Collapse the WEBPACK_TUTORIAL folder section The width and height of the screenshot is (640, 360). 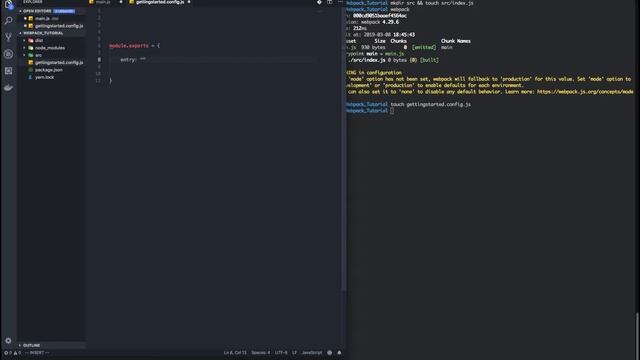(20, 33)
